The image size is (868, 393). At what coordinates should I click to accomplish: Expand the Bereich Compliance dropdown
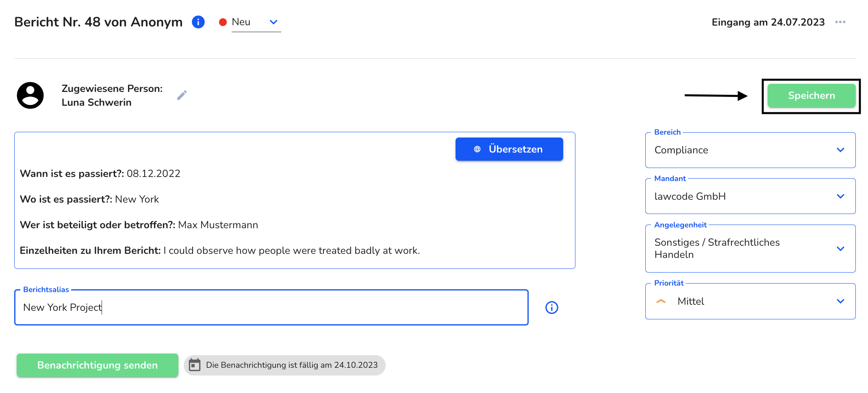tap(750, 150)
